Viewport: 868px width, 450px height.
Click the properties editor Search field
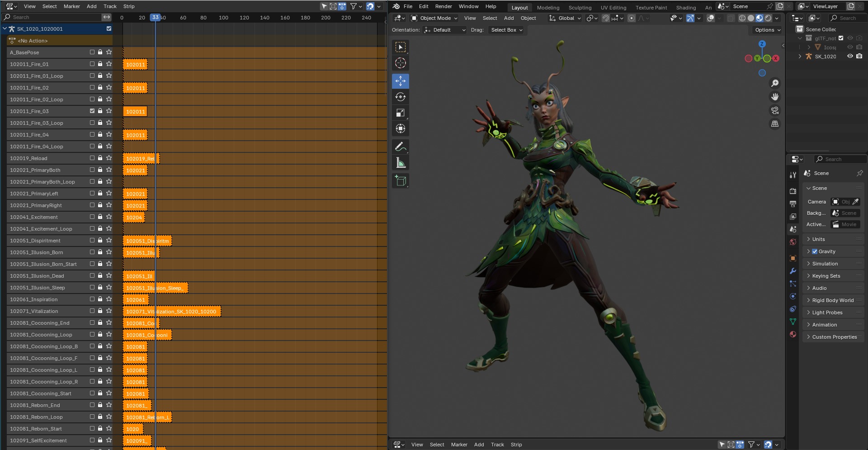(x=840, y=159)
